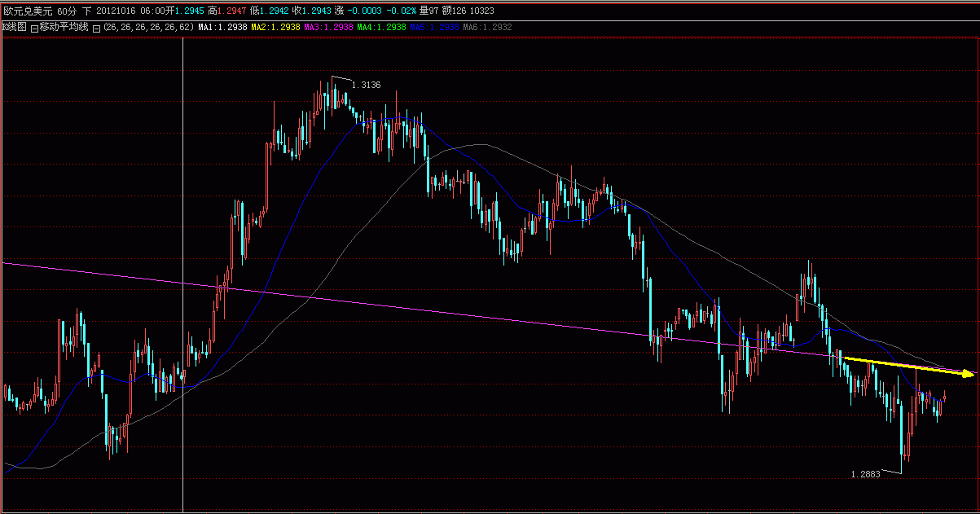Toggle the box before the MA parameters
Viewport: 980px width, 514px height.
coord(96,29)
